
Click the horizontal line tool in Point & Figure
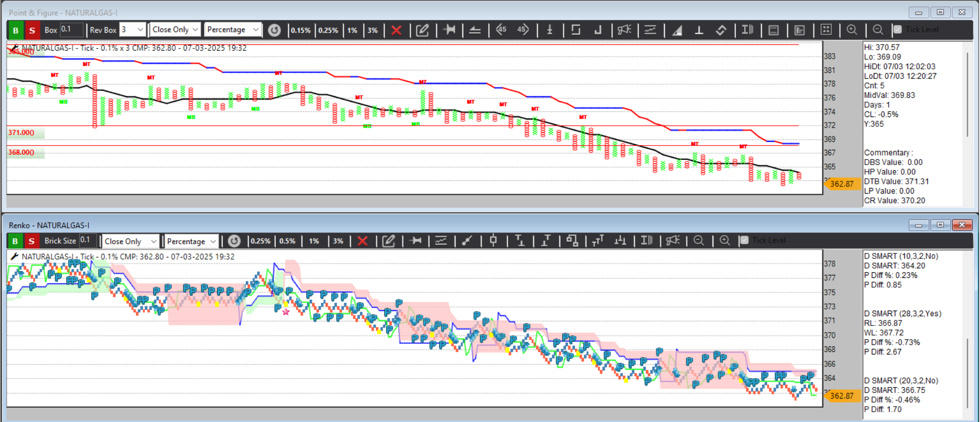coord(449,30)
